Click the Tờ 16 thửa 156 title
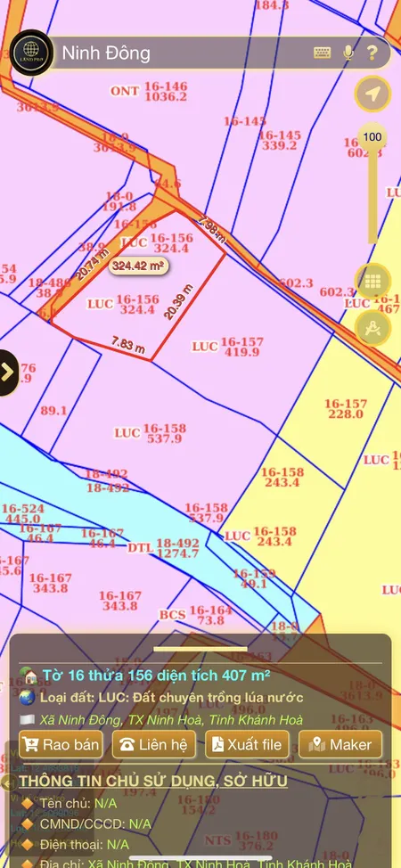 click(157, 676)
